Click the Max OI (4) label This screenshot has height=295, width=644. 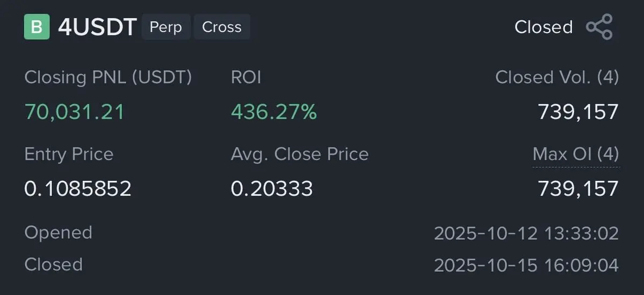tap(575, 154)
